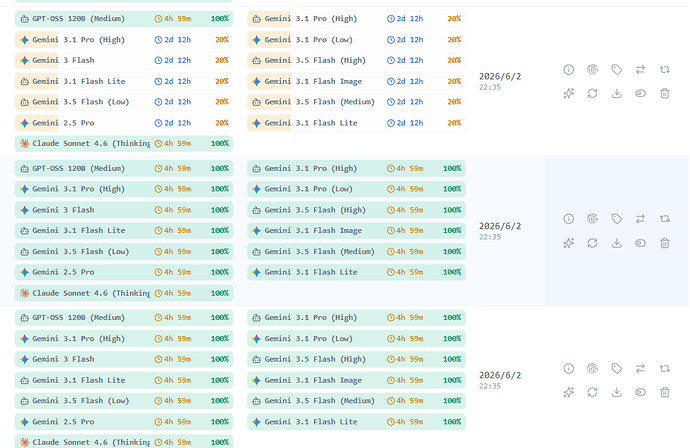Select Gemini 3.1 Flash Image chip showing 20%
690x448 pixels.
356,81
